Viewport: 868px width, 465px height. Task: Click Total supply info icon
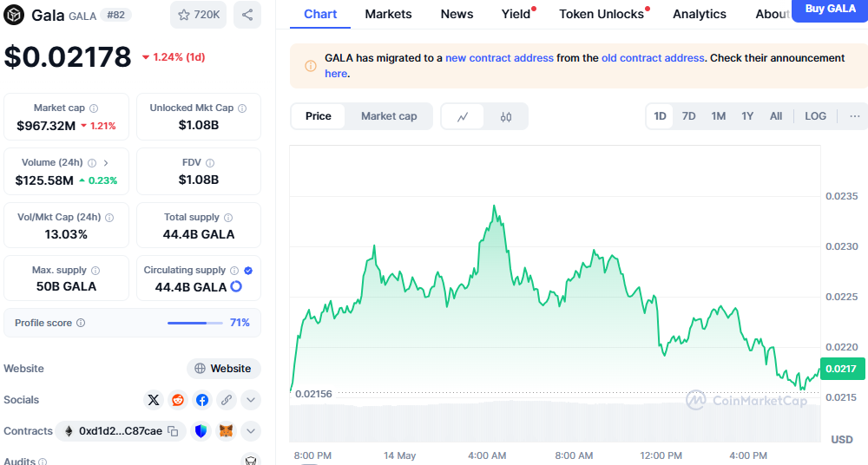[x=228, y=218]
